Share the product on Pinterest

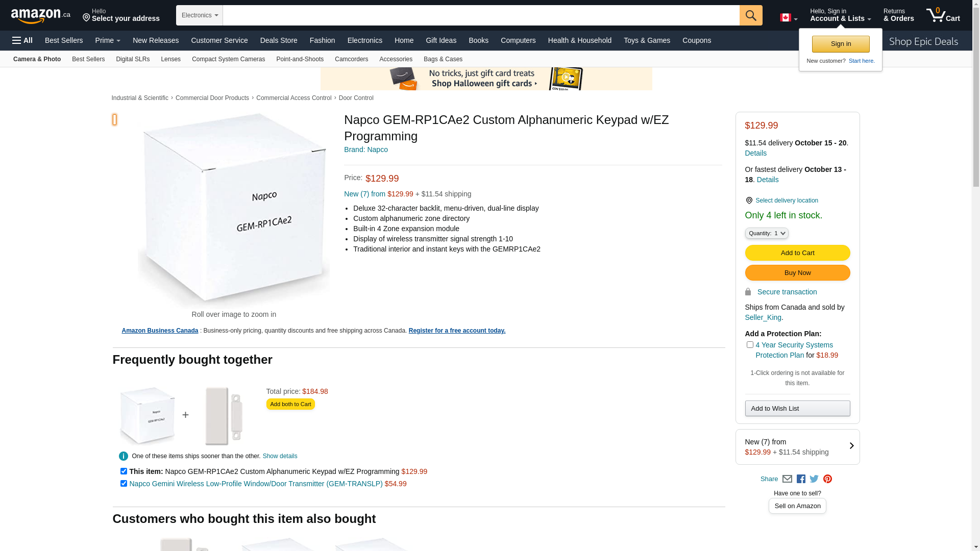coord(827,479)
